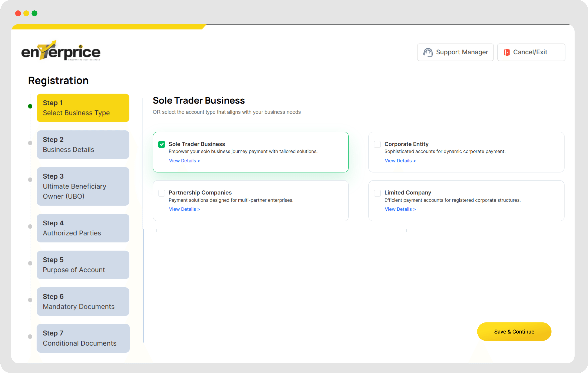Click the red exit door icon
The width and height of the screenshot is (588, 373).
507,52
